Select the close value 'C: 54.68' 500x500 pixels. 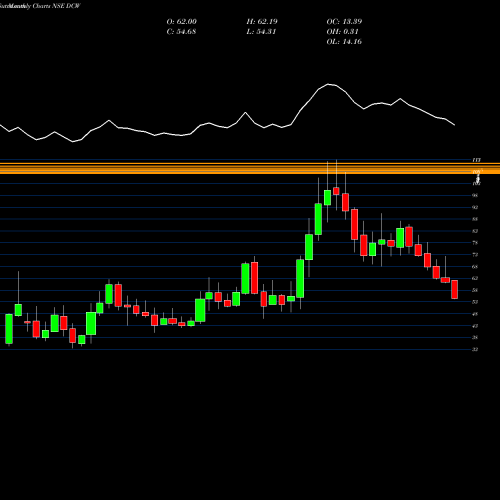tap(181, 32)
